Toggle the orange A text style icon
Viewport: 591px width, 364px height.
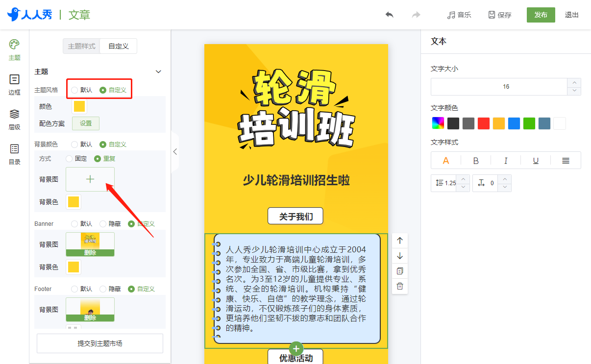point(446,160)
